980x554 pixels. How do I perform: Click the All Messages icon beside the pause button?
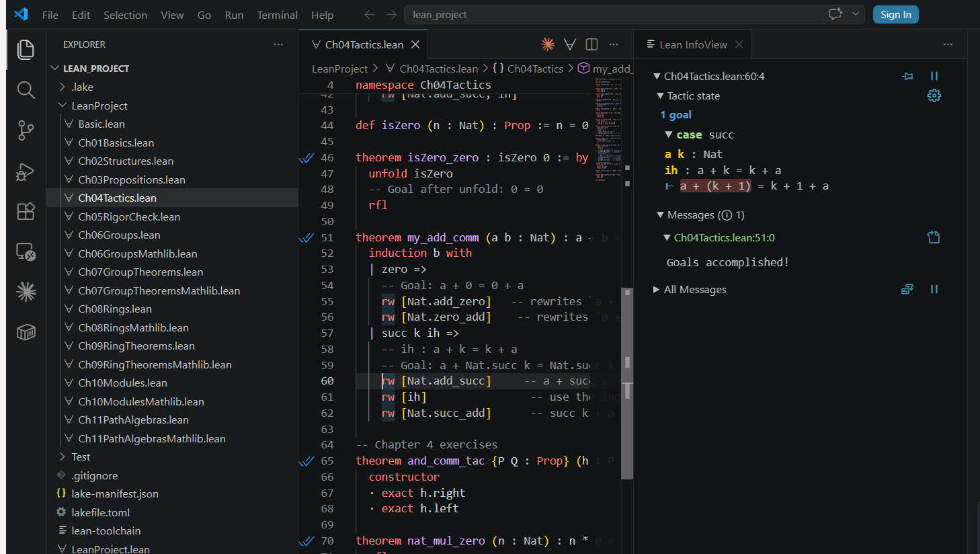pyautogui.click(x=907, y=289)
